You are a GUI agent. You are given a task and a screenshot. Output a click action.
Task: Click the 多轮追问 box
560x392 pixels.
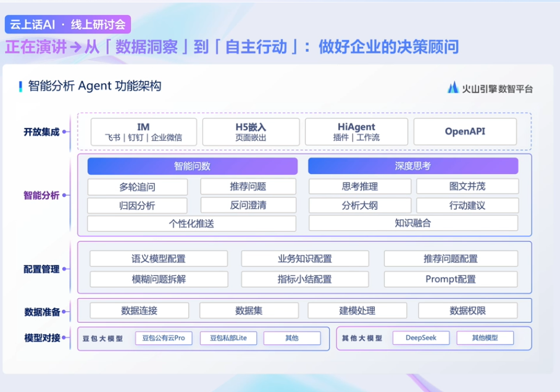pos(138,186)
